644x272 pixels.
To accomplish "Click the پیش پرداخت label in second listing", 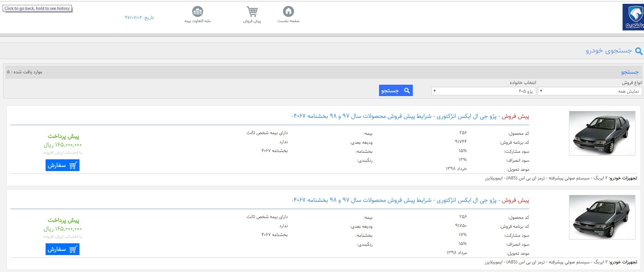I will (63, 220).
